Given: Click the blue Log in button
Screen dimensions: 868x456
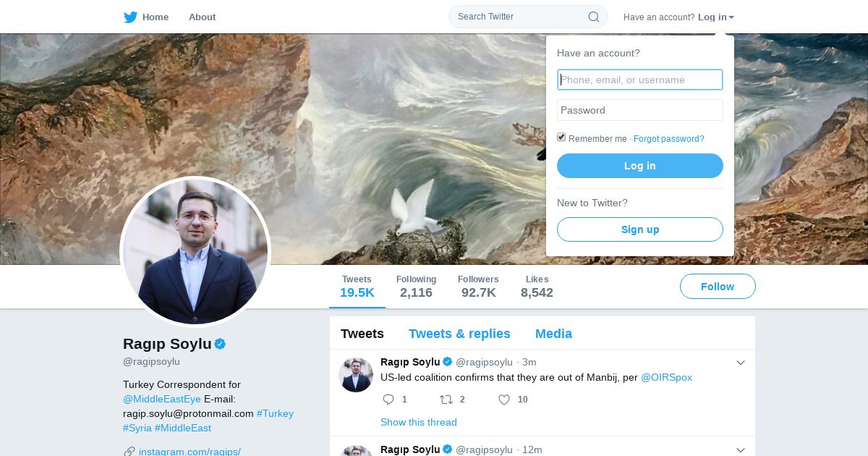Looking at the screenshot, I should click(x=640, y=166).
